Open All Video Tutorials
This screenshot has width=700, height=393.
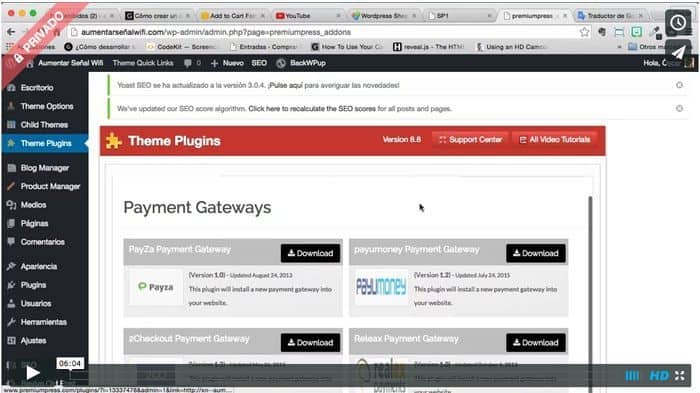tap(554, 140)
